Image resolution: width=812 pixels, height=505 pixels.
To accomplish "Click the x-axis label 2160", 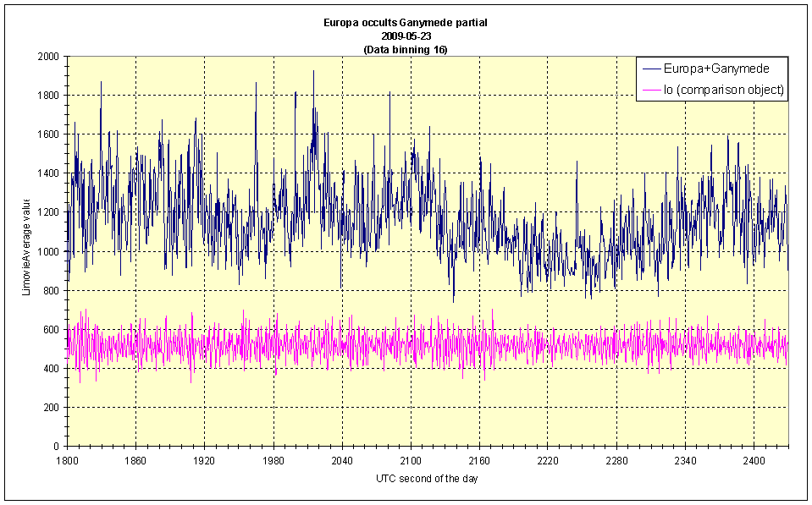I will click(x=479, y=460).
